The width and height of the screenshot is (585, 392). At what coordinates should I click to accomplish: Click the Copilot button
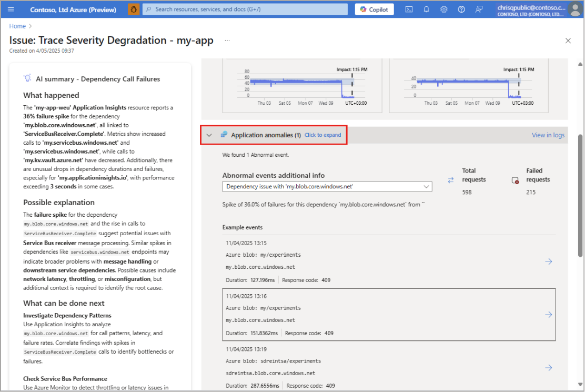point(375,9)
